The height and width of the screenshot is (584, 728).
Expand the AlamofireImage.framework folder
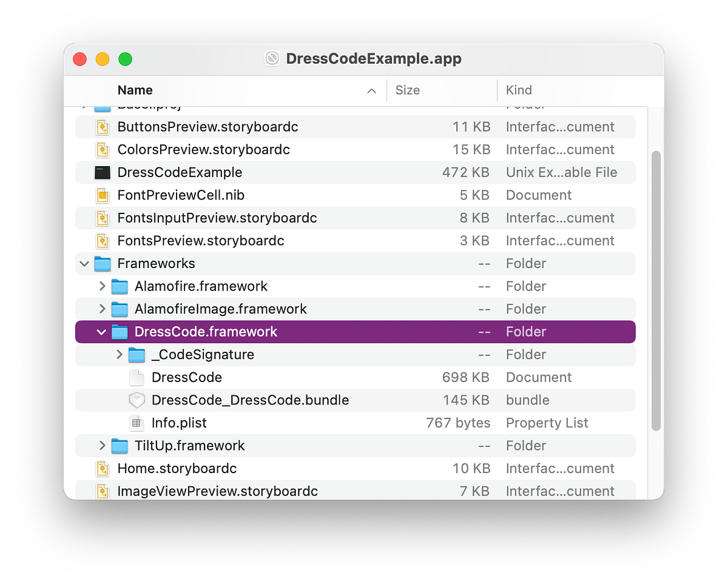(x=102, y=309)
